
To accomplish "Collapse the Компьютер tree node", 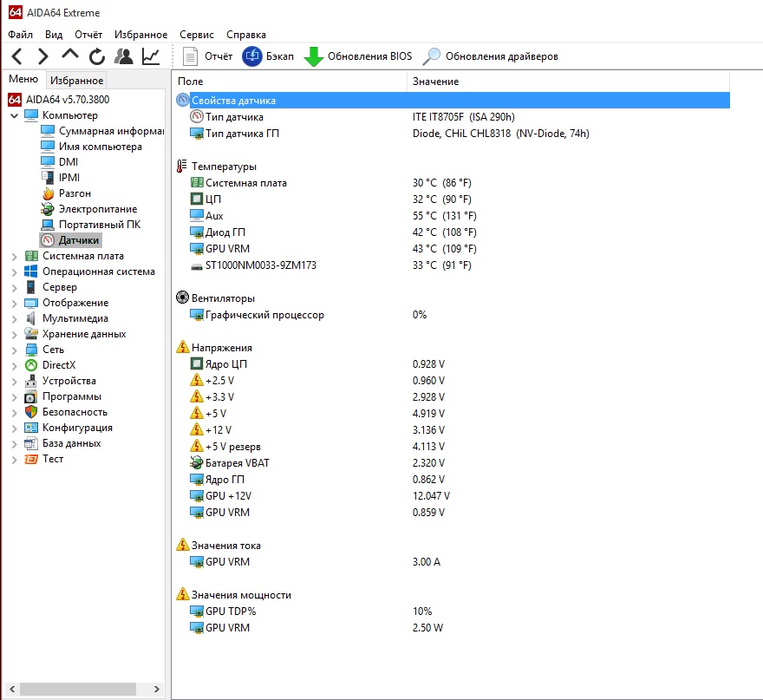I will [x=14, y=116].
